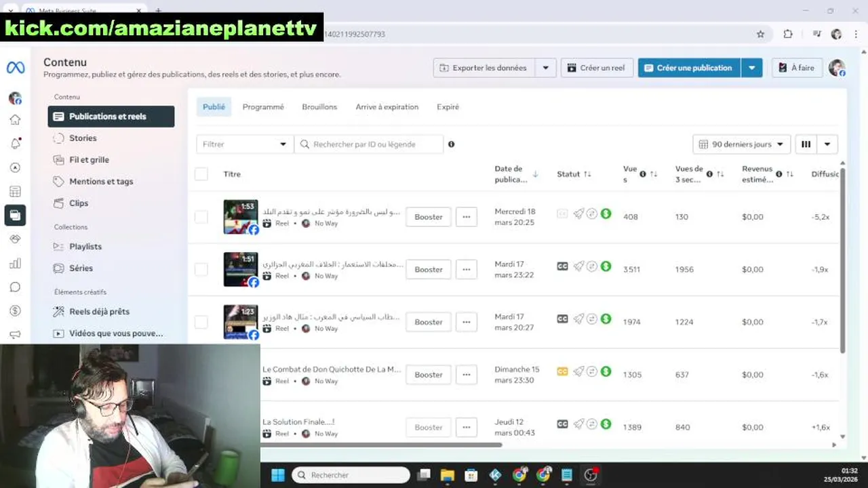Sort by the Statut column arrows
This screenshot has height=488, width=868.
coord(587,174)
